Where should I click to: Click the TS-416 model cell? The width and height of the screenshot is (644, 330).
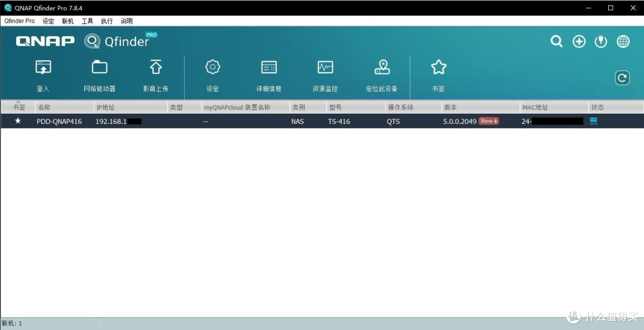339,122
